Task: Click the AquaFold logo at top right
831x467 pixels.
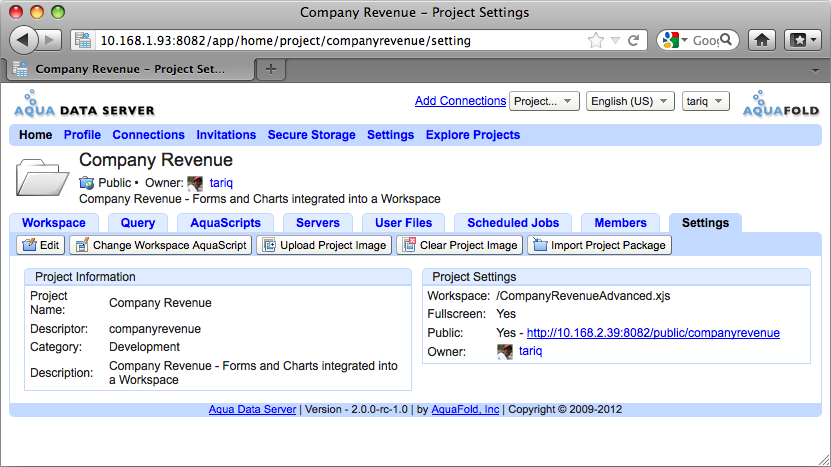Action: click(781, 106)
